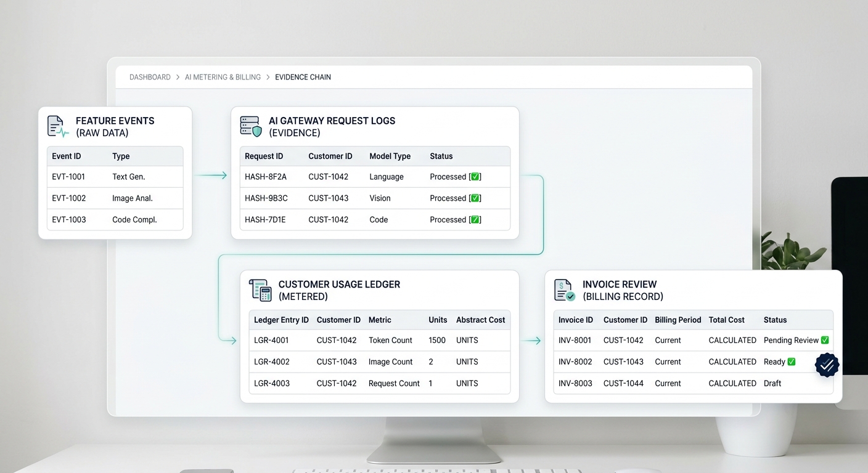Click the Customer Usage Ledger calculator icon
The image size is (868, 473).
(260, 290)
